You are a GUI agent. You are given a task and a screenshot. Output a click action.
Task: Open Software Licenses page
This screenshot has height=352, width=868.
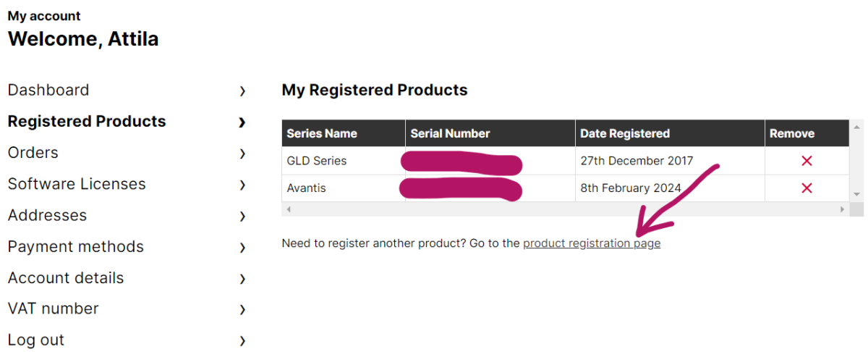pos(77,184)
